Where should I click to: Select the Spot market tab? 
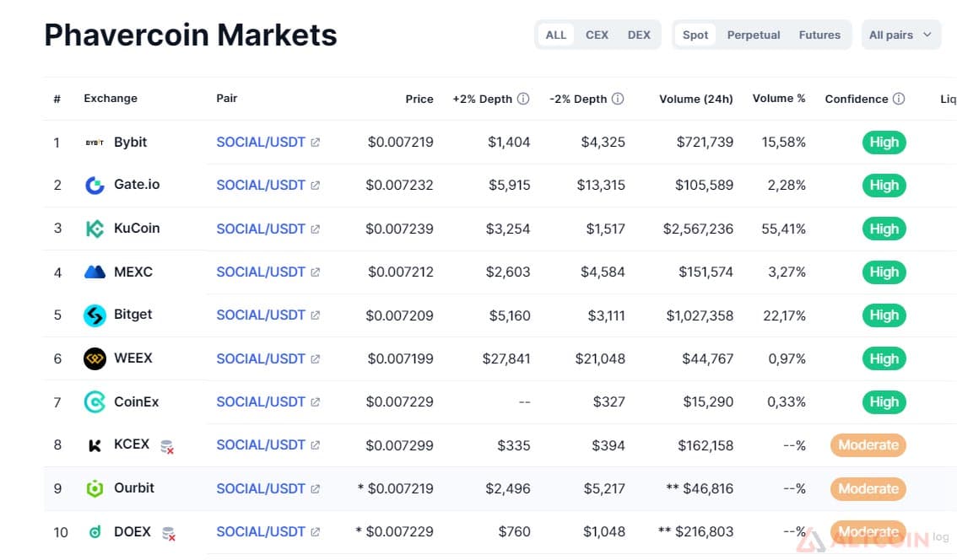(695, 35)
